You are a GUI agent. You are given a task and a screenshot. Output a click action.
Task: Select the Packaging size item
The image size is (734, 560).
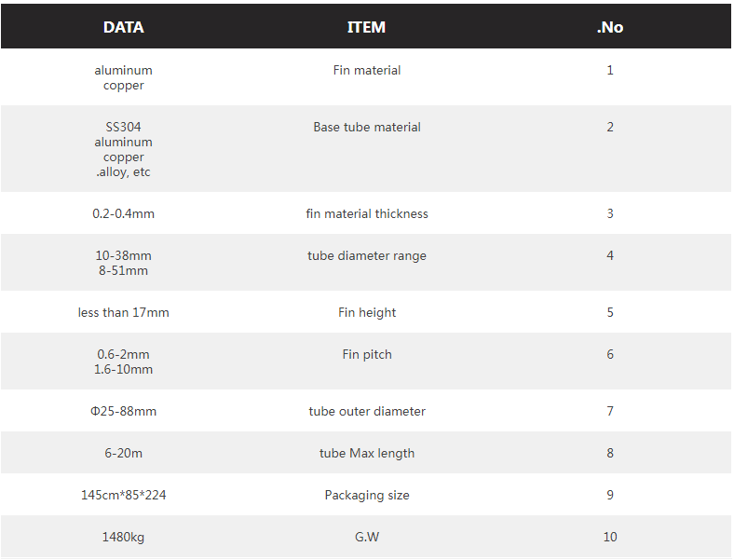pyautogui.click(x=366, y=495)
